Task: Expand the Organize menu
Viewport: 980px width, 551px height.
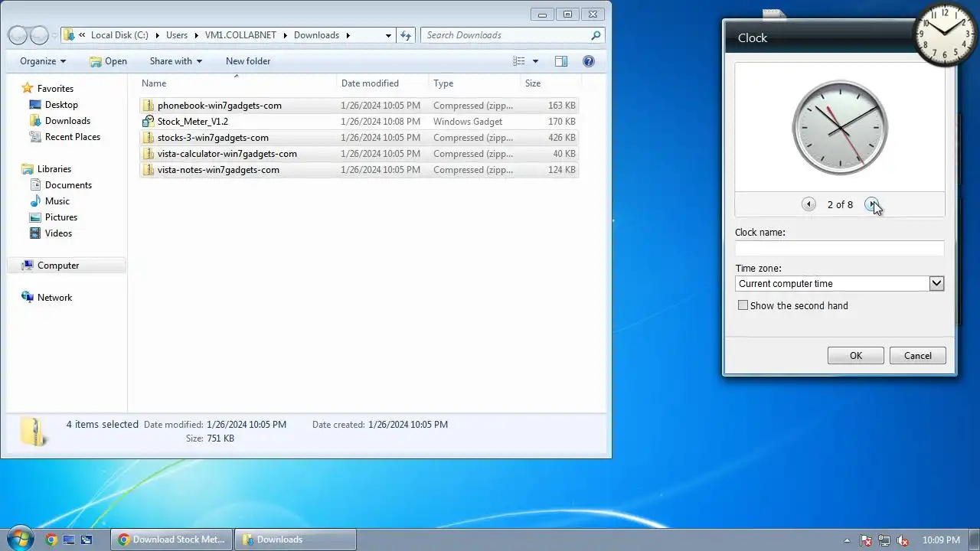Action: click(43, 61)
